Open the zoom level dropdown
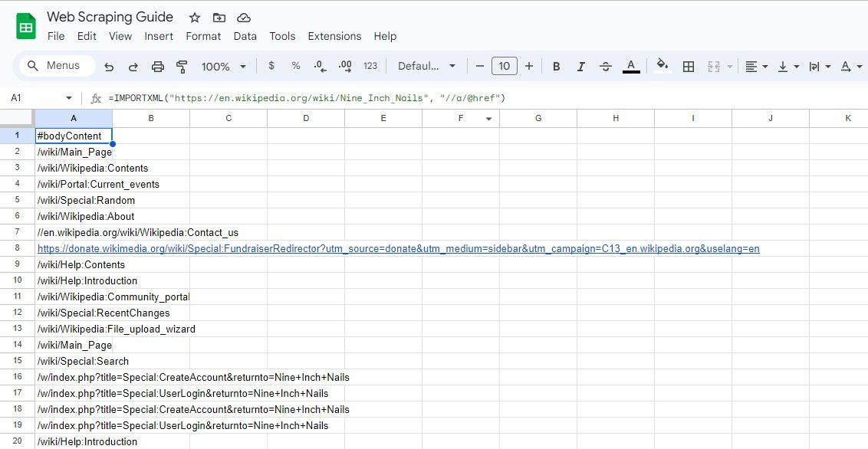This screenshot has height=449, width=868. [x=222, y=66]
